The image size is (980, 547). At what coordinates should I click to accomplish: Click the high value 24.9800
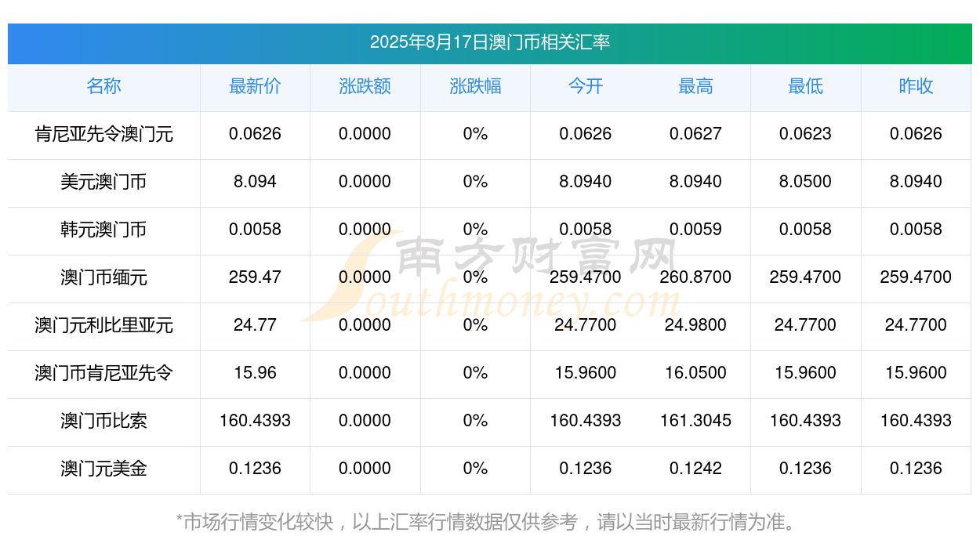point(695,325)
